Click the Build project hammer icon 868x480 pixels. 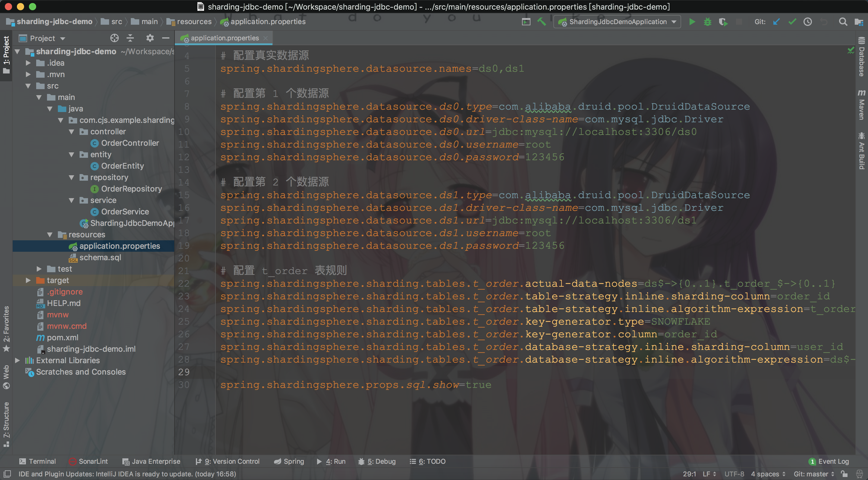tap(542, 22)
